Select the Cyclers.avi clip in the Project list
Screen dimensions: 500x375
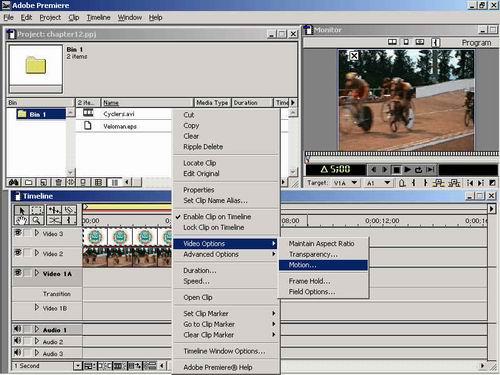pyautogui.click(x=119, y=114)
